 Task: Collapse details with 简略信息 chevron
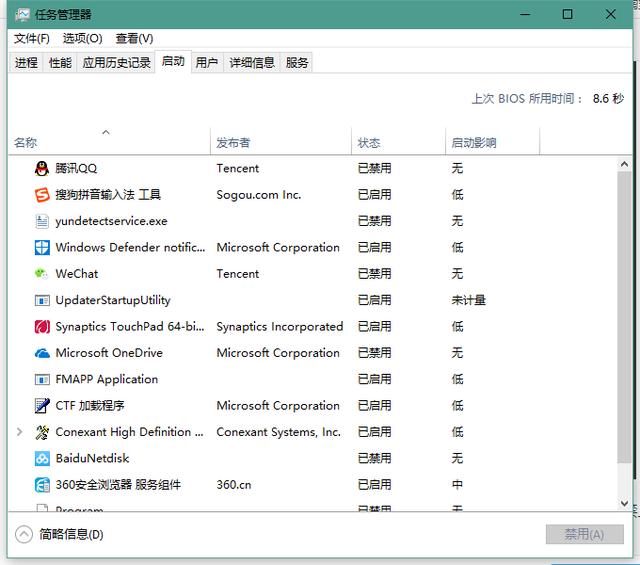(24, 534)
